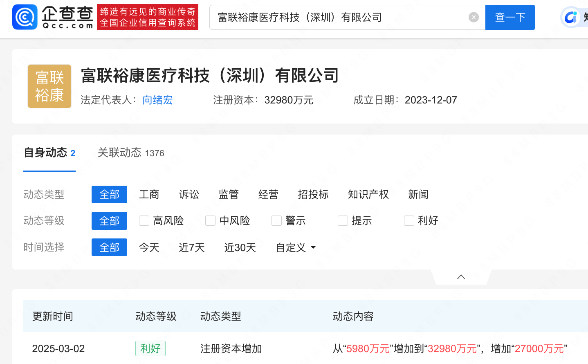Filter dynamic type by 诉讼

coord(189,194)
